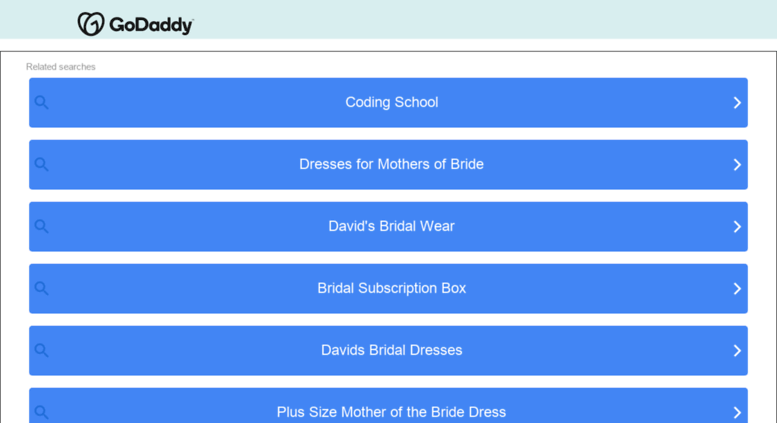The width and height of the screenshot is (777, 423).
Task: Open the chevron on Bridal Subscription Box
Action: click(737, 288)
